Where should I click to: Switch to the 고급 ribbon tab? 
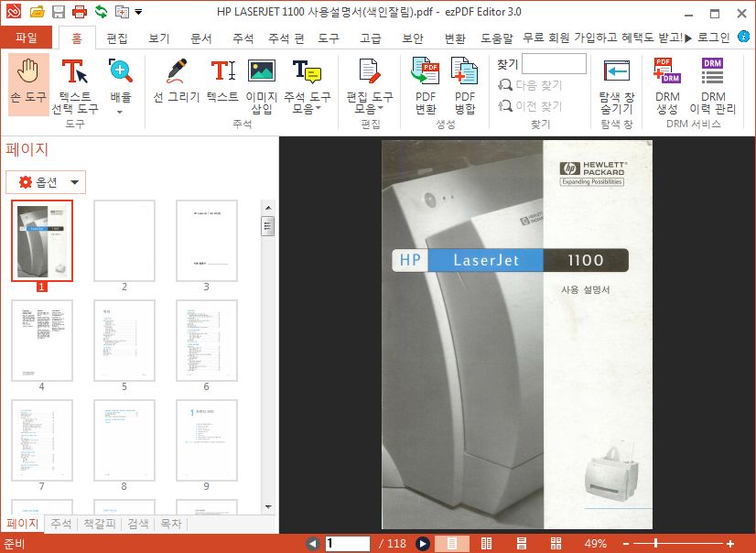coord(371,38)
